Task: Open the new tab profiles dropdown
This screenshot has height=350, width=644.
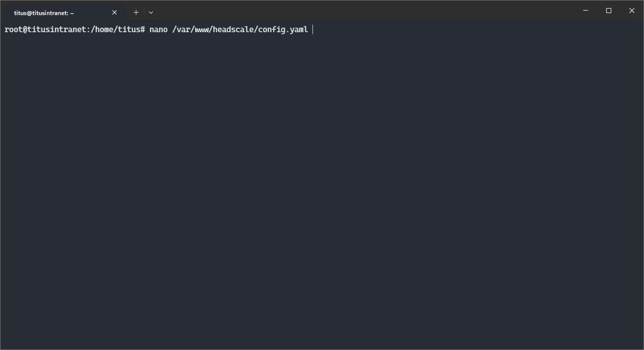Action: pos(151,12)
